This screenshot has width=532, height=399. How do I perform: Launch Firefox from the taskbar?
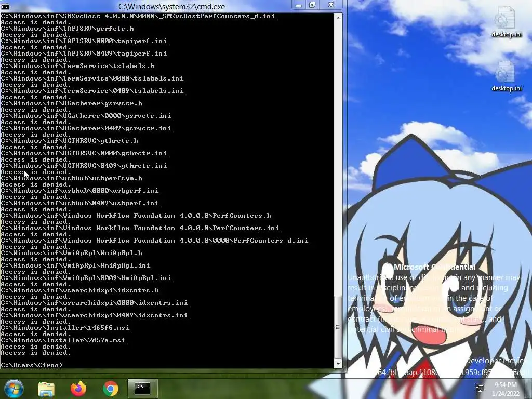click(78, 389)
